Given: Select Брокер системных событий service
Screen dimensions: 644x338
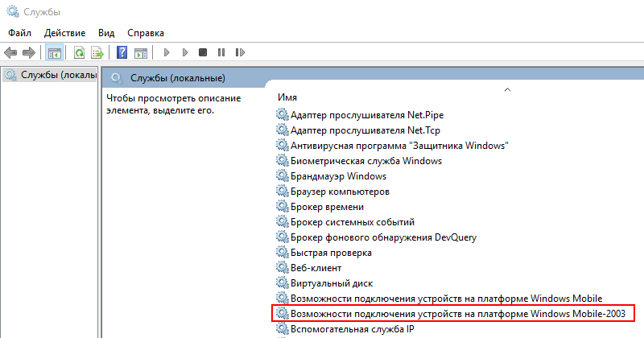Looking at the screenshot, I should point(345,222).
